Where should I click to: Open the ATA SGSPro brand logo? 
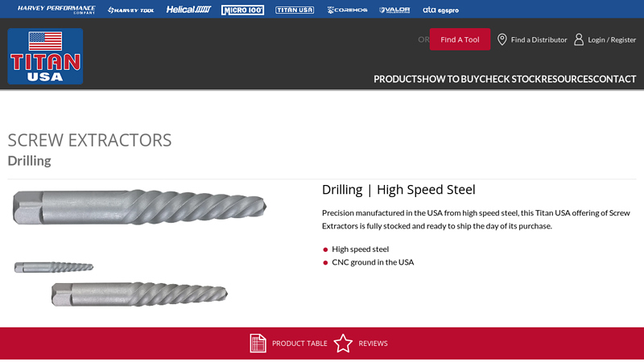click(440, 10)
